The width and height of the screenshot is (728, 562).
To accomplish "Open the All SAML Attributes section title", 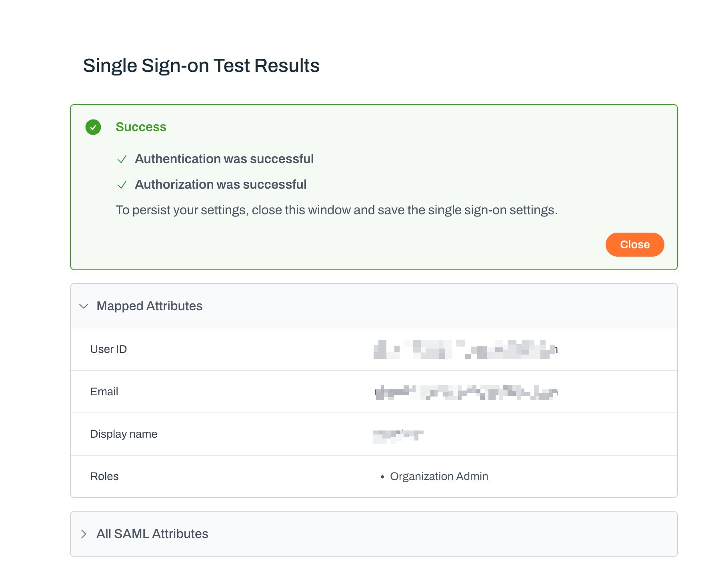I will click(152, 534).
